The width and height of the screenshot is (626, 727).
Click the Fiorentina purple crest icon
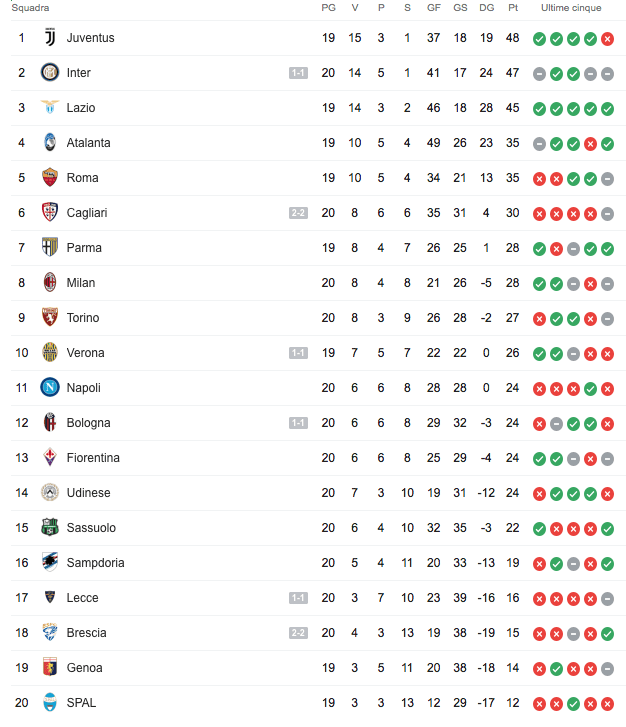50,458
